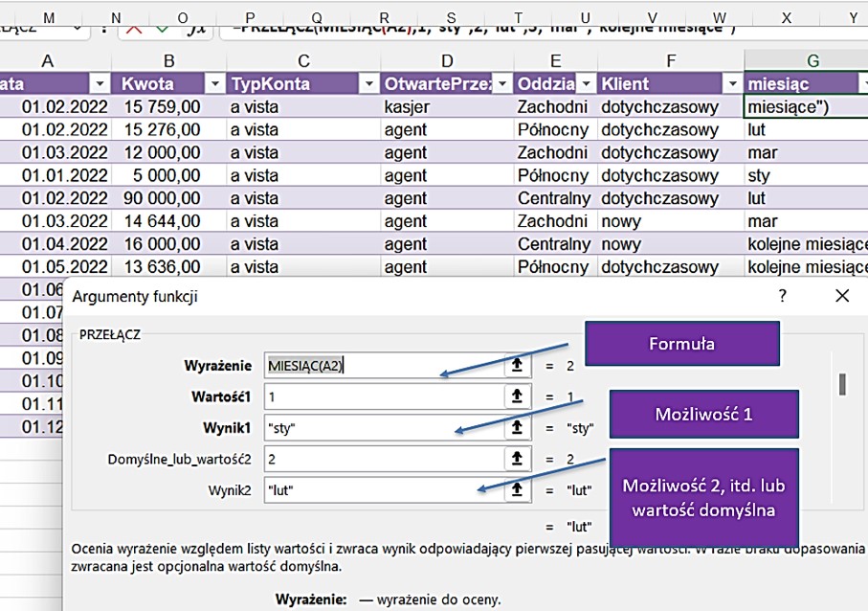Select date cell 01.04.2022
Image resolution: width=868 pixels, height=611 pixels.
56,244
